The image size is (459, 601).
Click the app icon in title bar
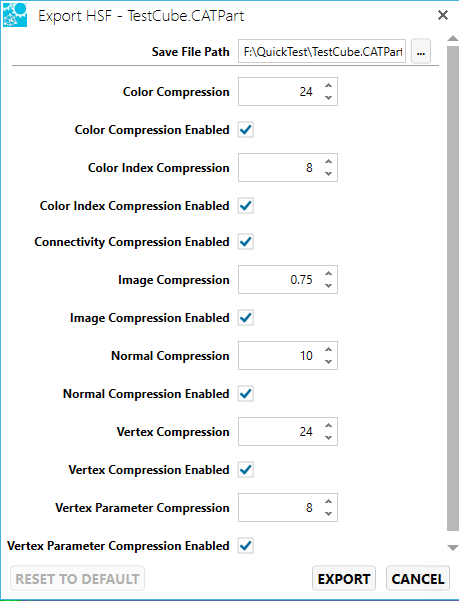point(15,15)
